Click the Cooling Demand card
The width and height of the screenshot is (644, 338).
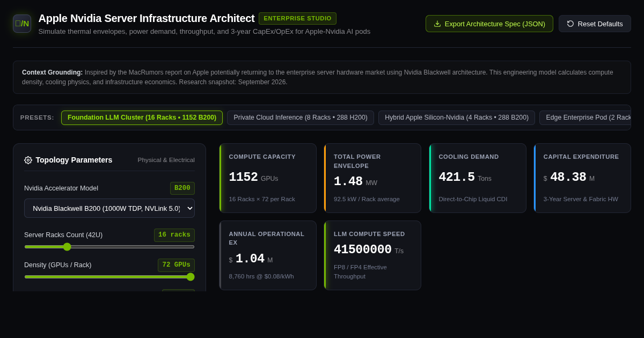click(x=478, y=178)
